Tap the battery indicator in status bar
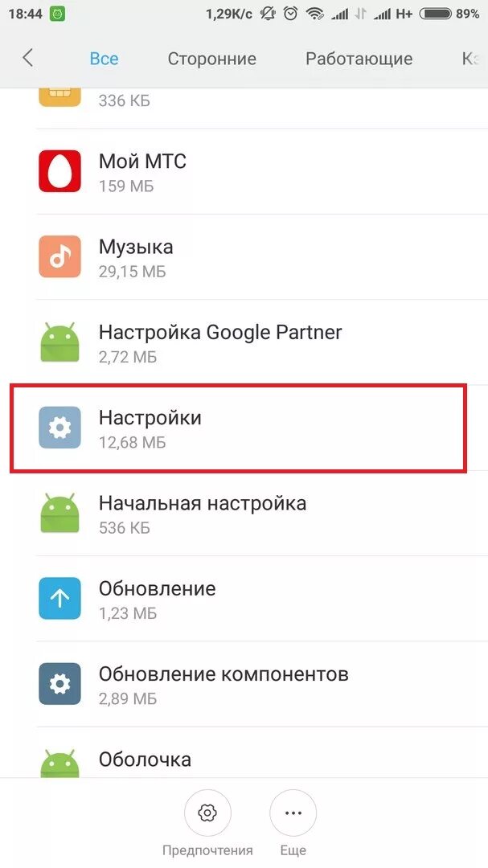Screen dimensions: 488x868 pyautogui.click(x=435, y=14)
